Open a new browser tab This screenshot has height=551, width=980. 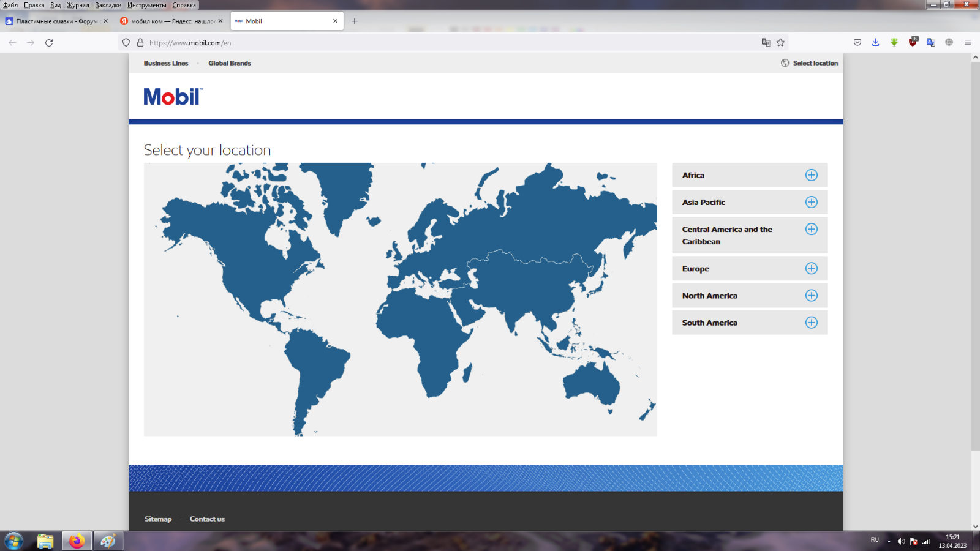(x=354, y=21)
